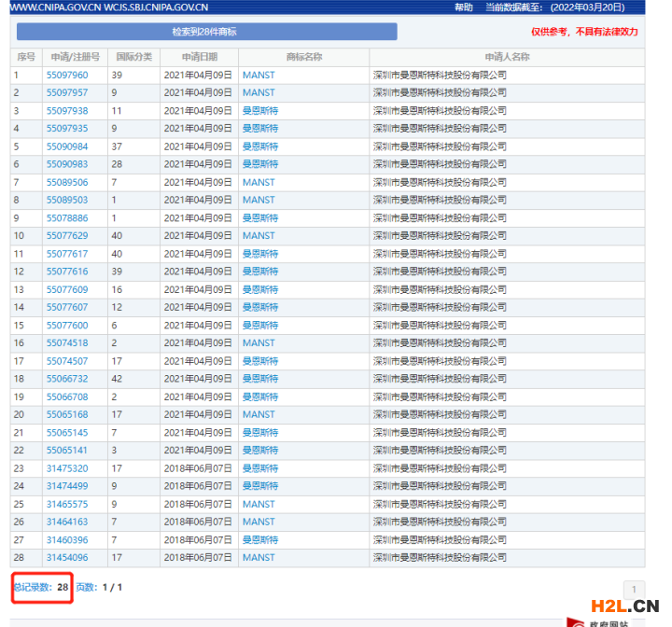Select applicant name cell in row 1
Image resolution: width=672 pixels, height=627 pixels.
click(x=507, y=75)
